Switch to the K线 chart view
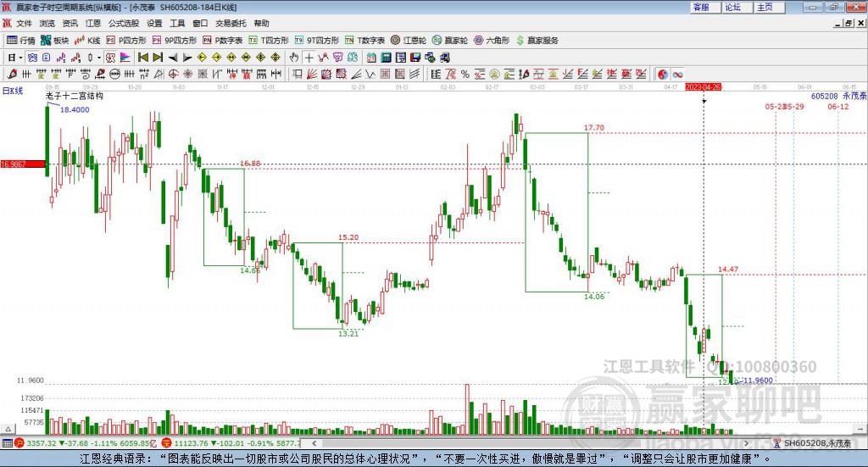The width and height of the screenshot is (868, 467). (87, 41)
